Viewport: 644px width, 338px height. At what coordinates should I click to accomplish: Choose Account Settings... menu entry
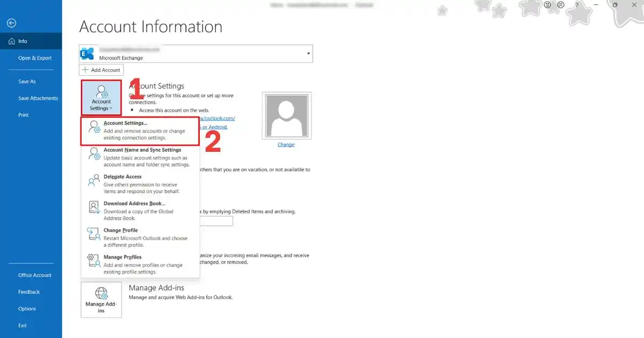[x=140, y=131]
